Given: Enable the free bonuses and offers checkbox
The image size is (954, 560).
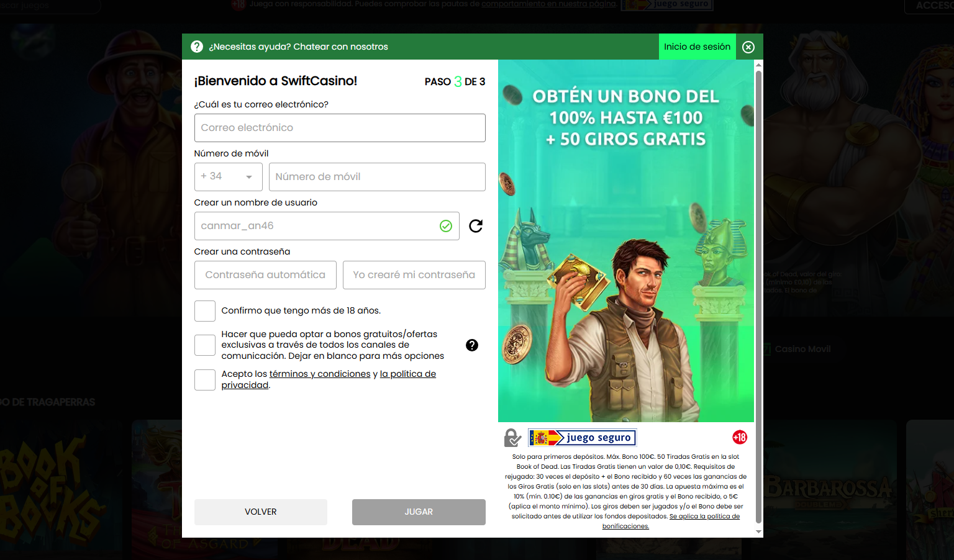Looking at the screenshot, I should (x=205, y=345).
